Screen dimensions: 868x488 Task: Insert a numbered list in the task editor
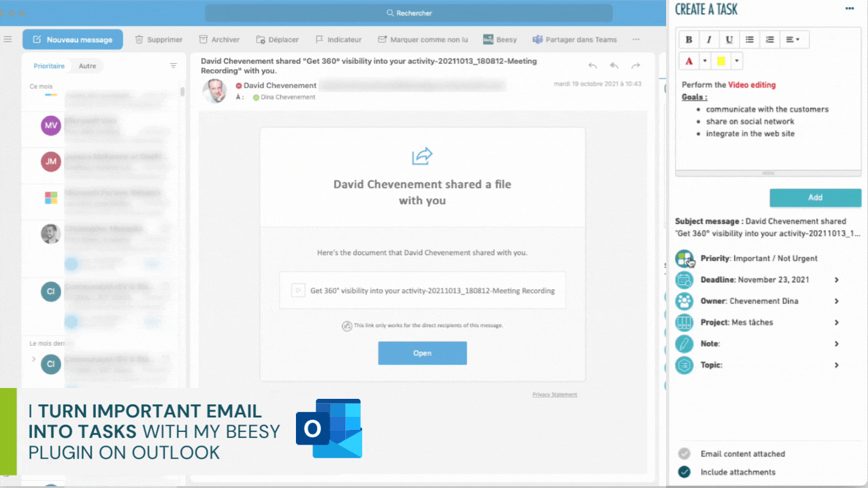[x=770, y=40]
